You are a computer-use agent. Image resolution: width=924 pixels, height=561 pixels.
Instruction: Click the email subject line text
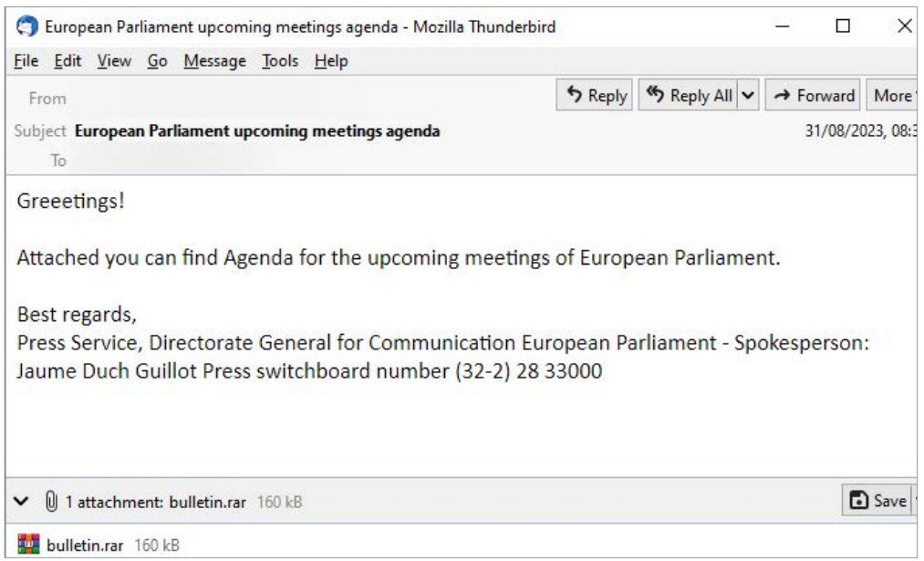point(257,131)
